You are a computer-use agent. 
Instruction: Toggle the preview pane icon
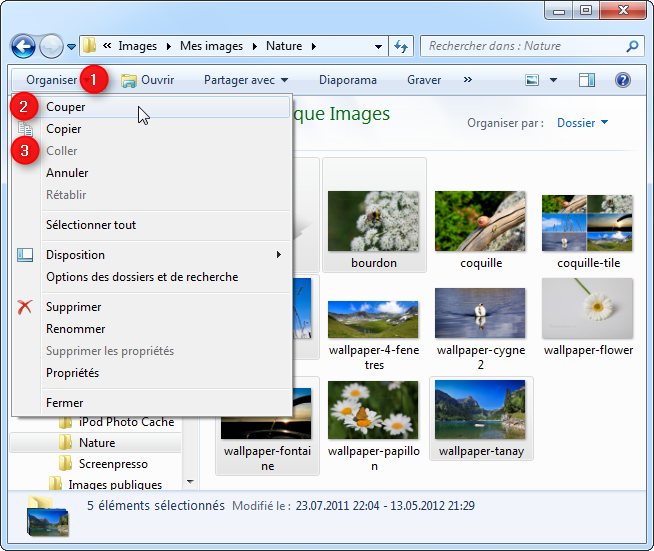click(x=587, y=80)
